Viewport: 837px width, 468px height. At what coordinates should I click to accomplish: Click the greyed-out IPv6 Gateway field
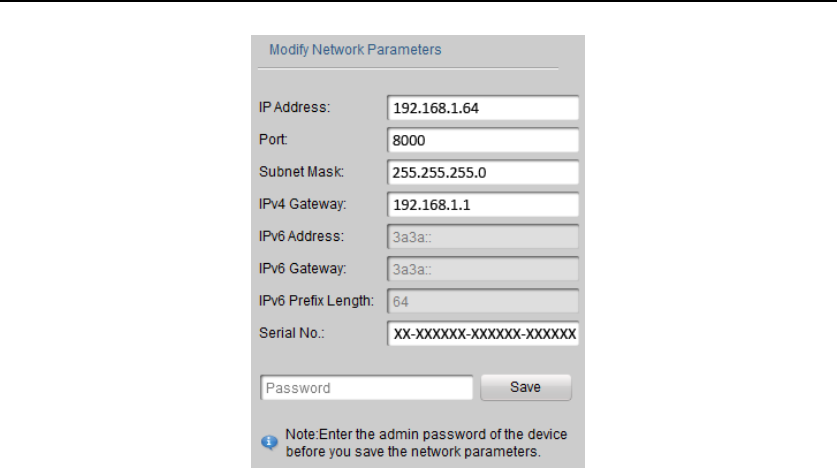(483, 269)
